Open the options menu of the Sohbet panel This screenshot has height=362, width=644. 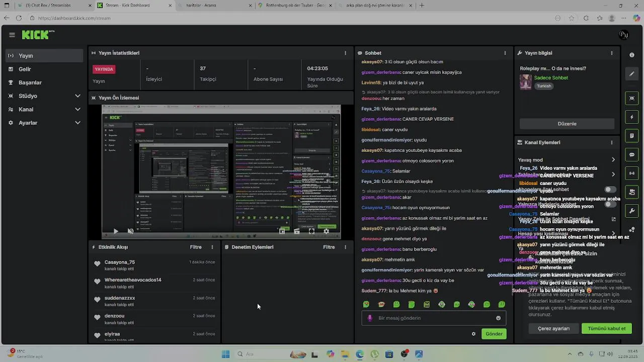coord(505,53)
